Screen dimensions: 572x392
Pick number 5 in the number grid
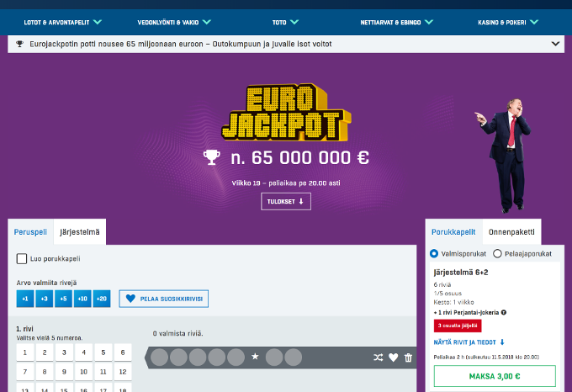coord(103,352)
